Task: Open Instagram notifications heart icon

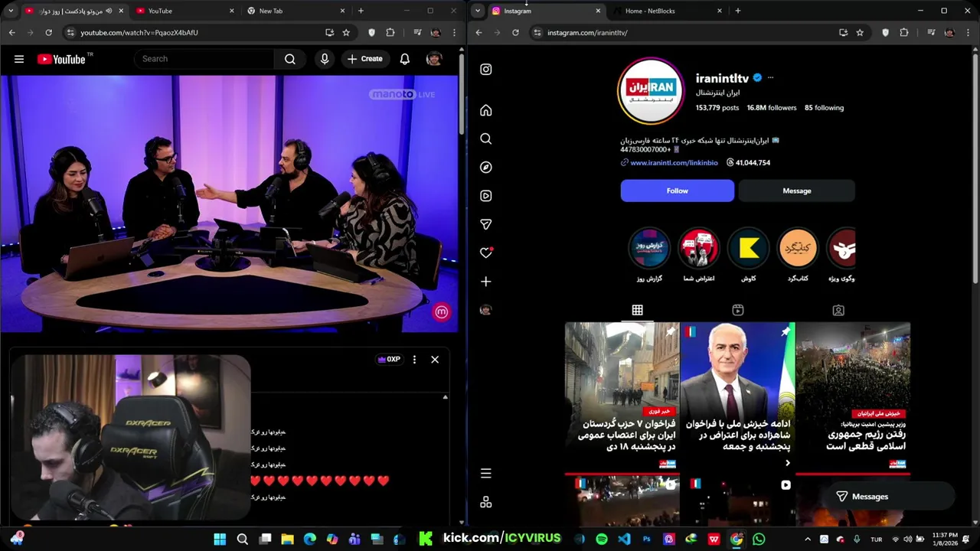Action: pyautogui.click(x=485, y=253)
